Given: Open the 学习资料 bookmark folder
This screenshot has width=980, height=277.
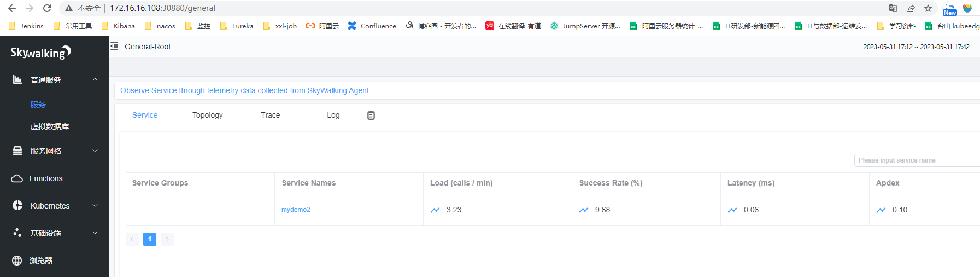Looking at the screenshot, I should point(896,26).
